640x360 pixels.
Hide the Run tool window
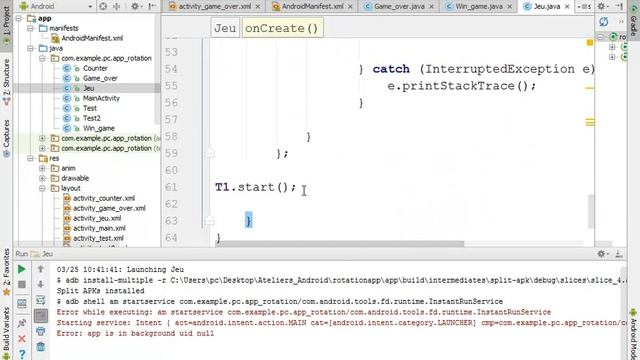click(x=619, y=254)
